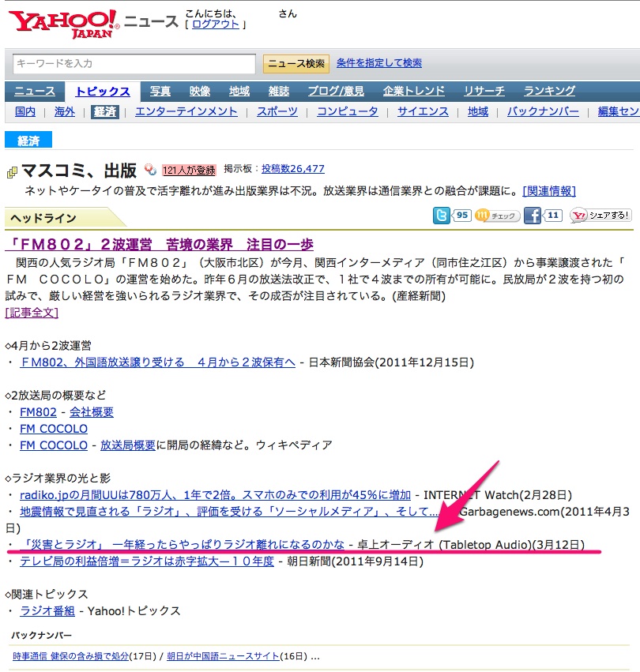The width and height of the screenshot is (640, 672).
Task: Open the ラジオ番組 related topic link
Action: tap(47, 610)
